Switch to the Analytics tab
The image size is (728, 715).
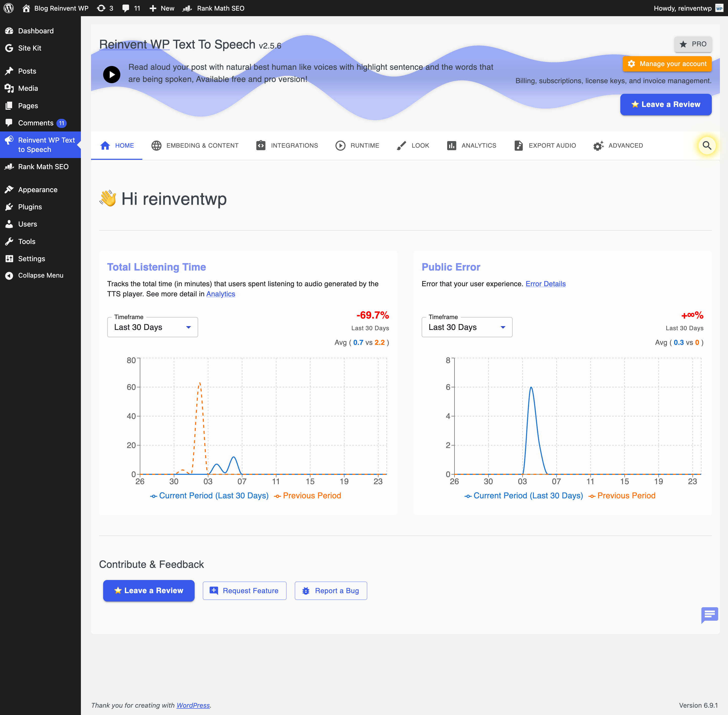(x=472, y=145)
